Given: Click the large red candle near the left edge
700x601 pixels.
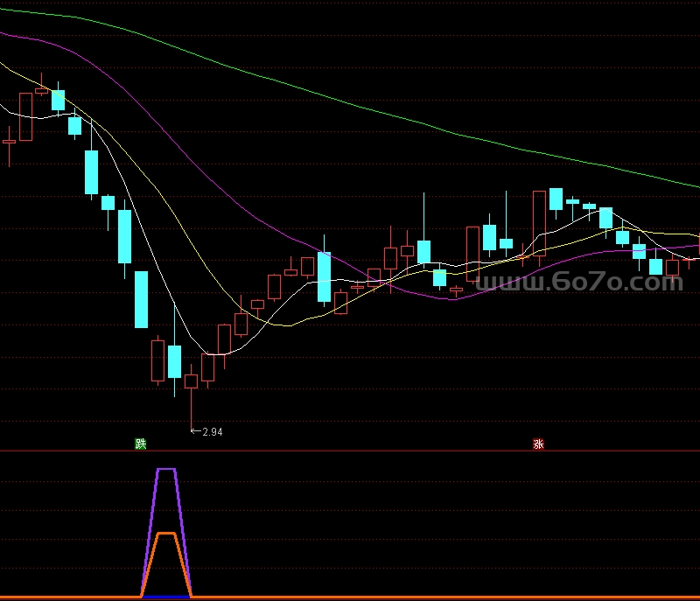Looking at the screenshot, I should click(25, 116).
